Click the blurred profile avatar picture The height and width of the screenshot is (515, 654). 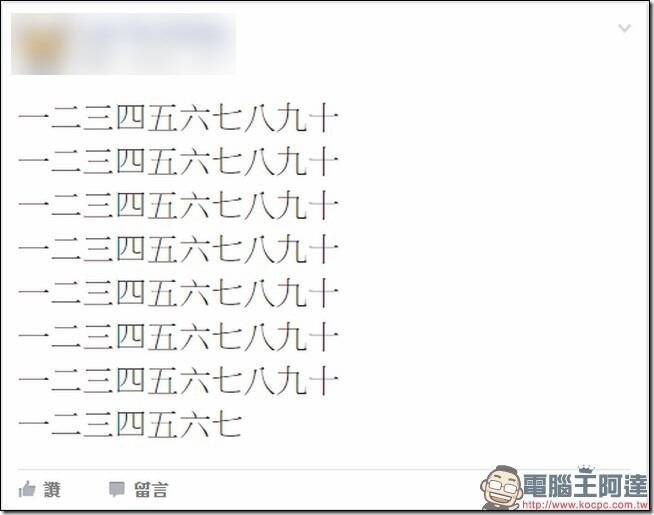tap(43, 45)
